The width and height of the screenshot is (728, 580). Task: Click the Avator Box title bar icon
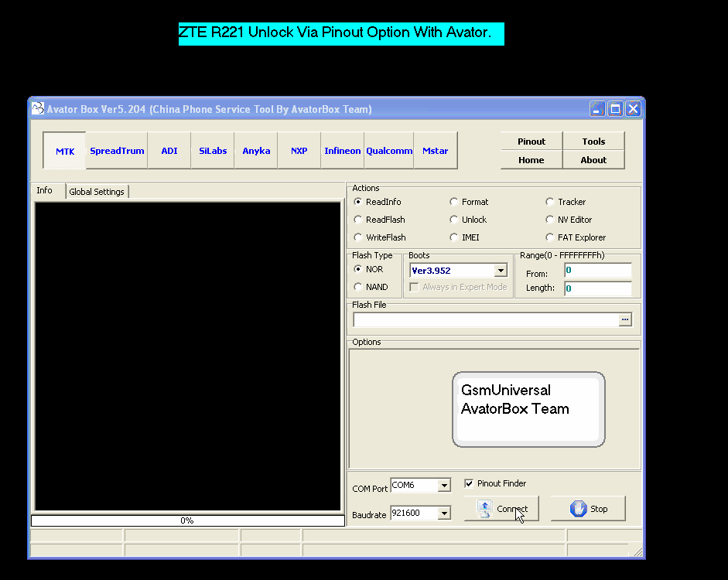tap(38, 108)
